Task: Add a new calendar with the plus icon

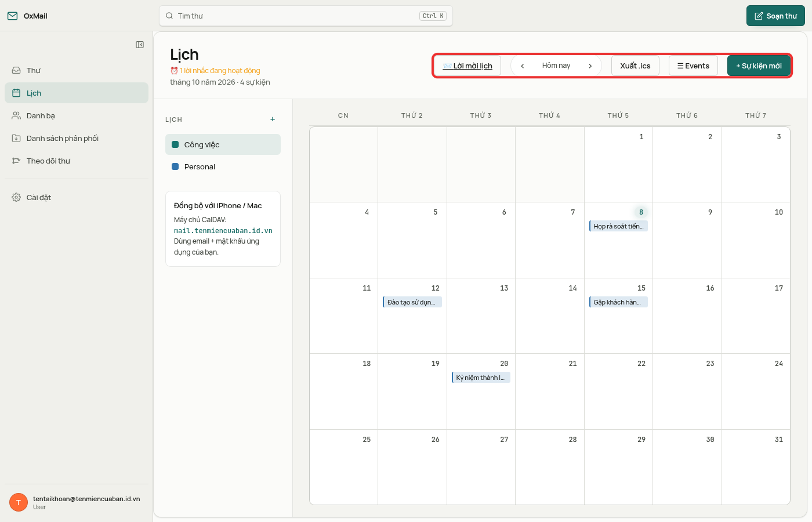Action: [x=273, y=119]
